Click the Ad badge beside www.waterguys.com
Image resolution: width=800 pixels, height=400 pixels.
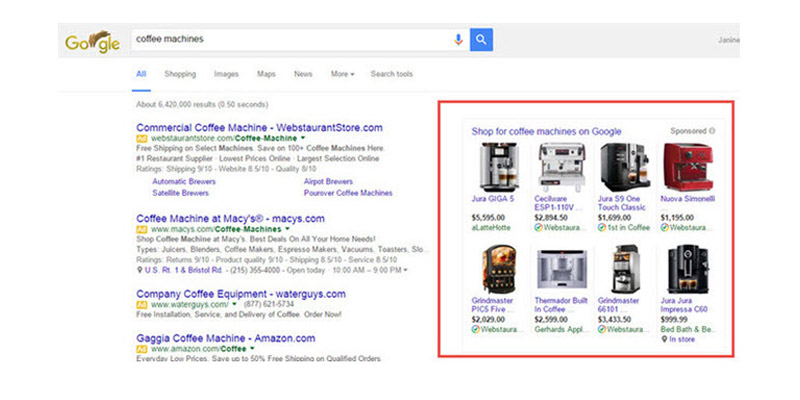pos(141,305)
